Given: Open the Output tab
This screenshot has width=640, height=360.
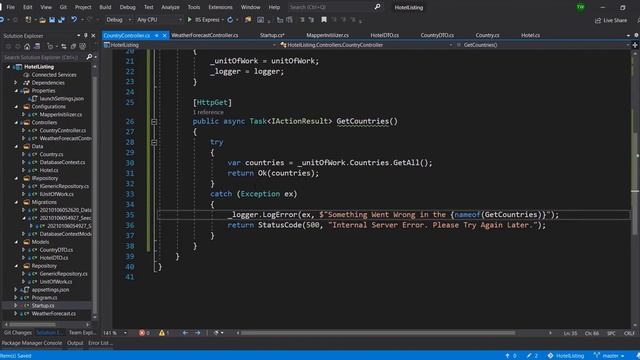Looking at the screenshot, I should (75, 343).
